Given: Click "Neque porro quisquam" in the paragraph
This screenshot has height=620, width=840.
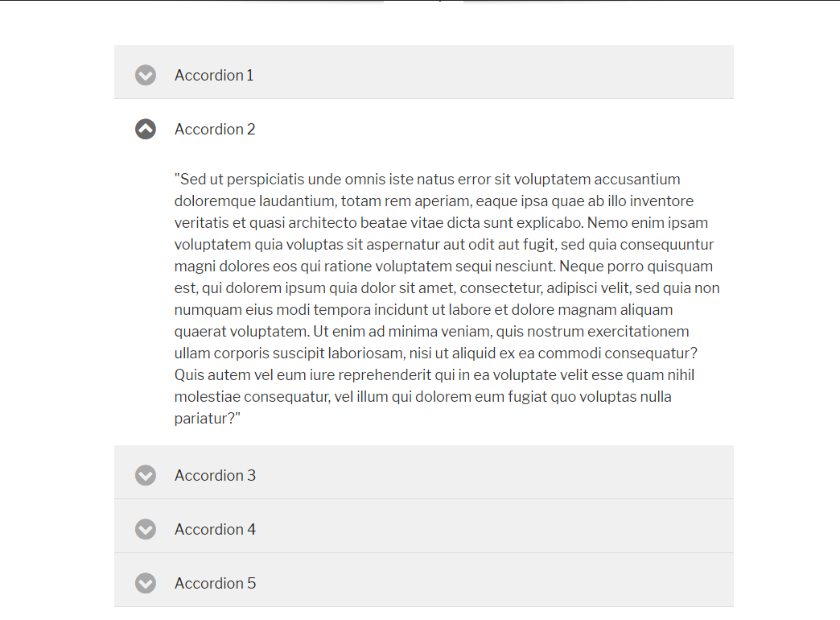Looking at the screenshot, I should (636, 267).
